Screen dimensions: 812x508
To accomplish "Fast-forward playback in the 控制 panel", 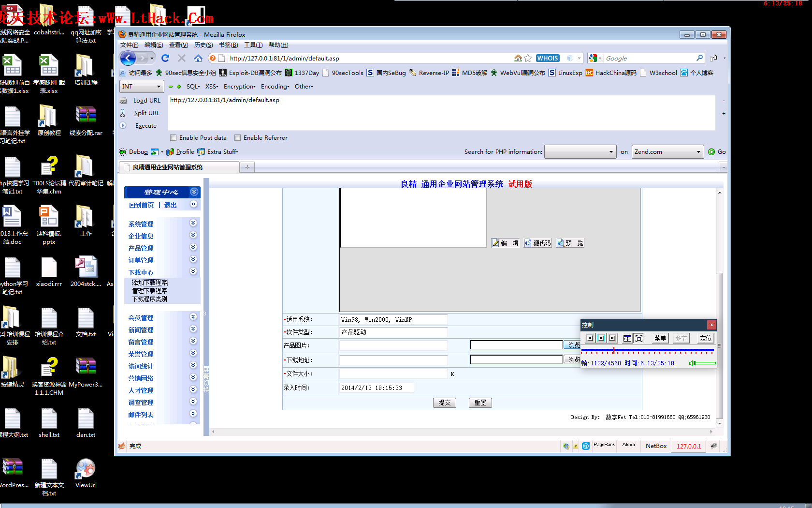I will click(612, 338).
